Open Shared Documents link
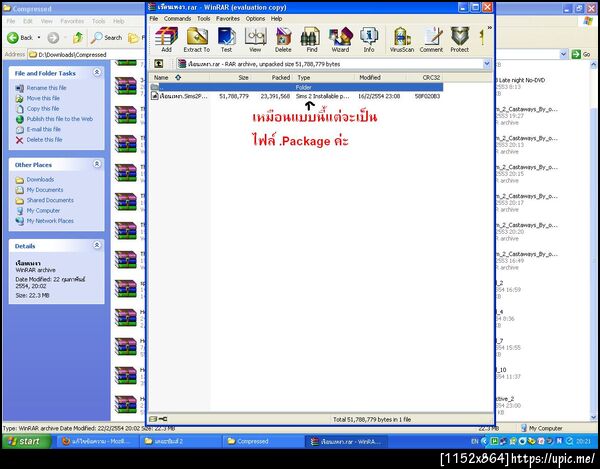The image size is (600, 469). click(x=50, y=200)
